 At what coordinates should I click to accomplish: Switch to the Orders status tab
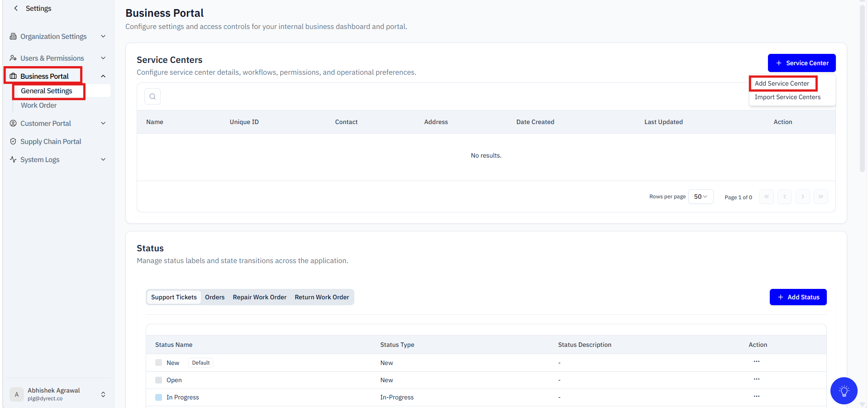point(215,297)
